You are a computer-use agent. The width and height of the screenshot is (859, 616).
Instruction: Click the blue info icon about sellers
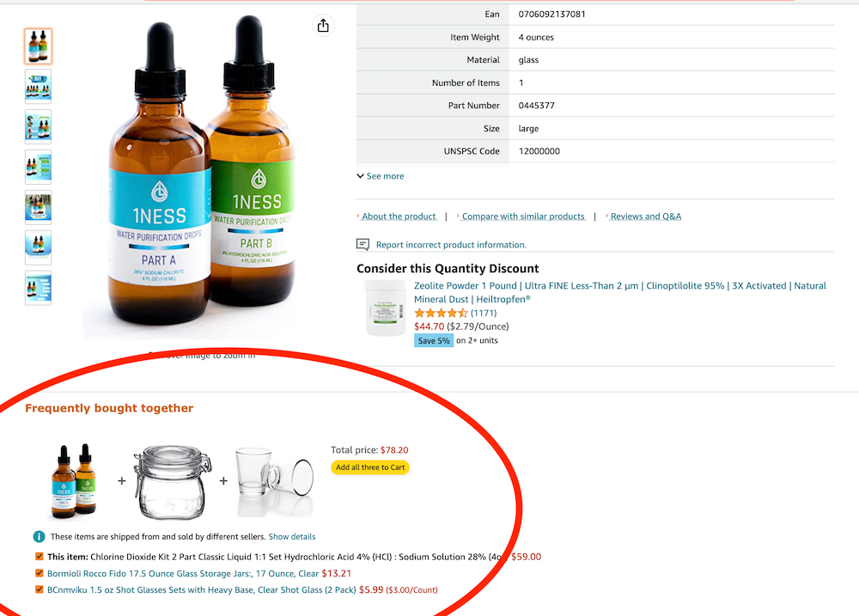tap(39, 537)
